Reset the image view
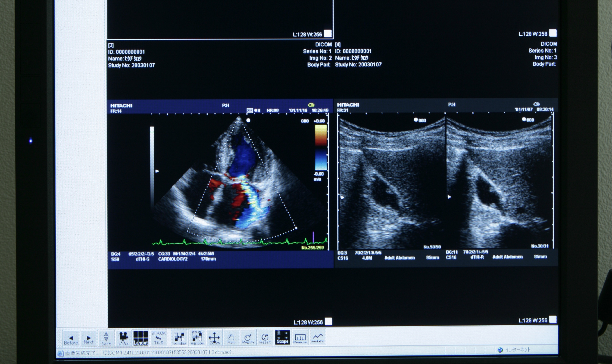 coord(265,338)
